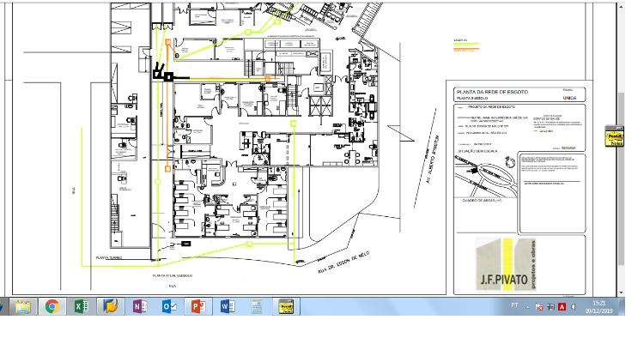644x362 pixels.
Task: Open the clock and date display
Action: coord(599,306)
